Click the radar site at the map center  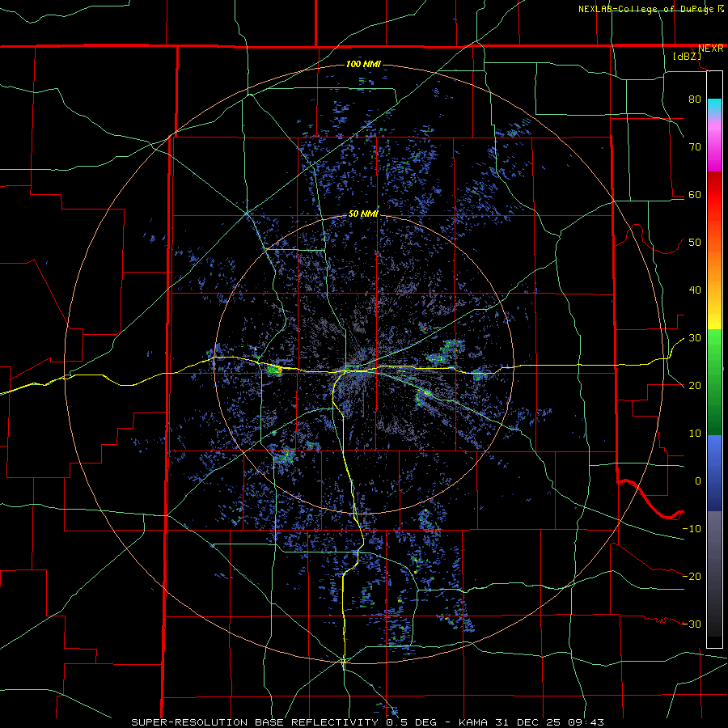(x=363, y=364)
